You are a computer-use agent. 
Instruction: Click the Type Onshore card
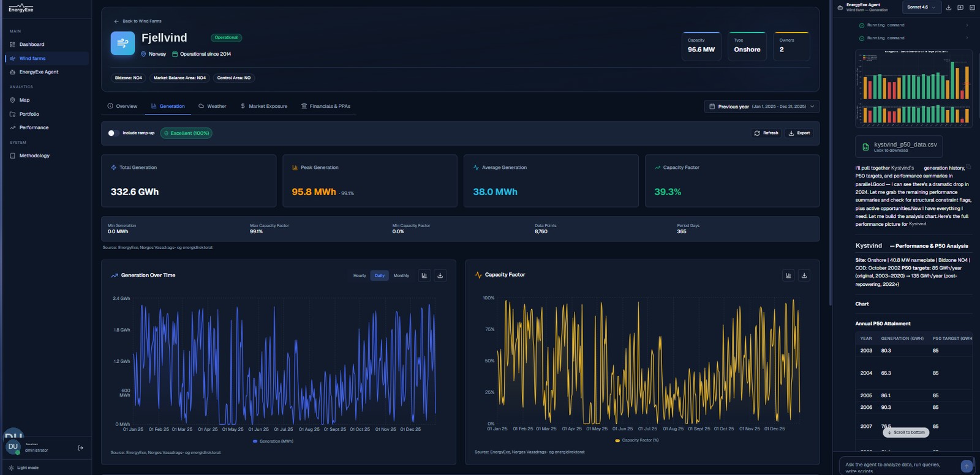click(x=747, y=46)
